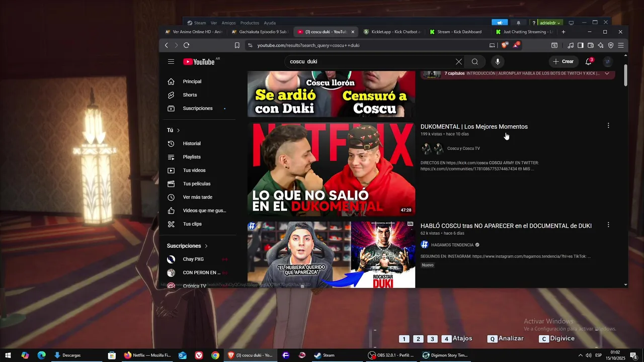Expand the Tú section chevron
Image resolution: width=644 pixels, height=362 pixels.
point(178,130)
